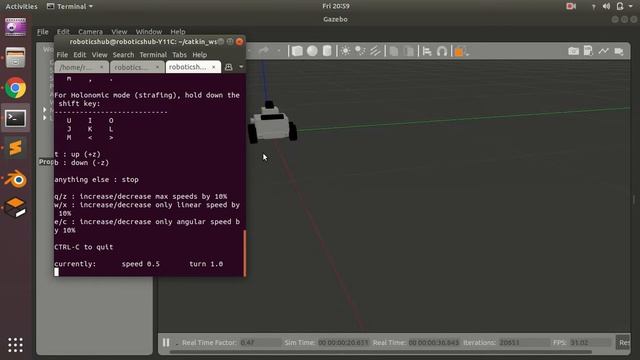Click the robot model in Gazebo scene

coord(272,123)
